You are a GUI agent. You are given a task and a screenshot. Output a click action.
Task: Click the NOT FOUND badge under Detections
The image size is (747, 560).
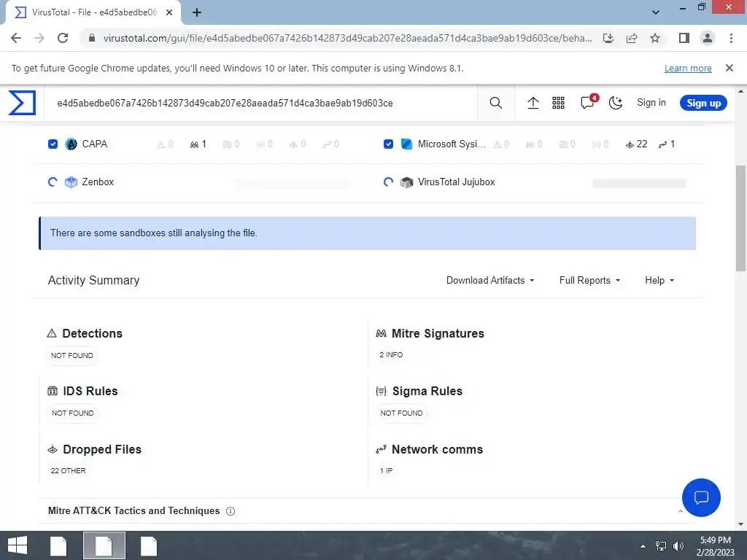coord(72,355)
